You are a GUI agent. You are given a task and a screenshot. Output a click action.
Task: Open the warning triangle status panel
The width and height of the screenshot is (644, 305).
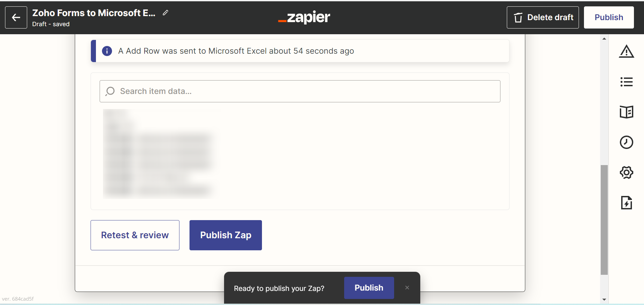(x=626, y=51)
